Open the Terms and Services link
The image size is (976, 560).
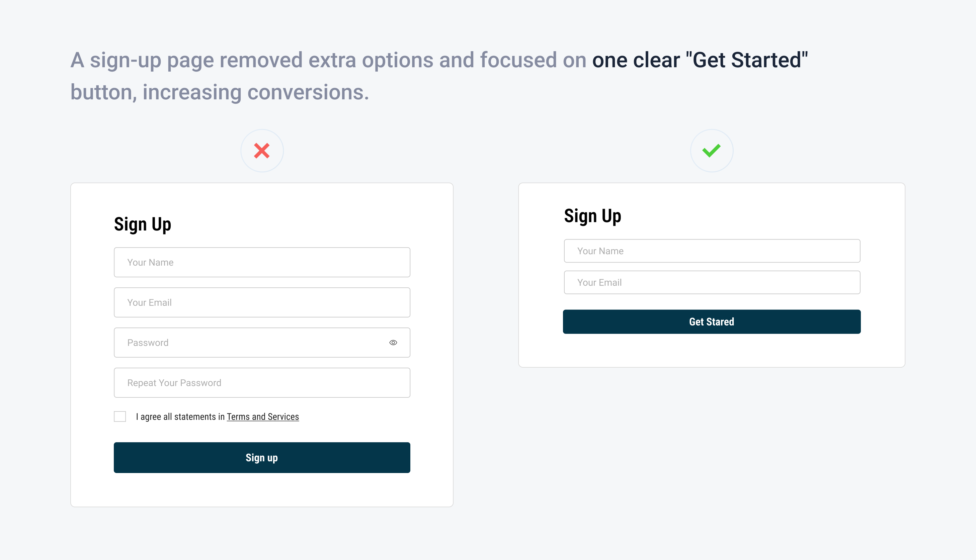(263, 417)
